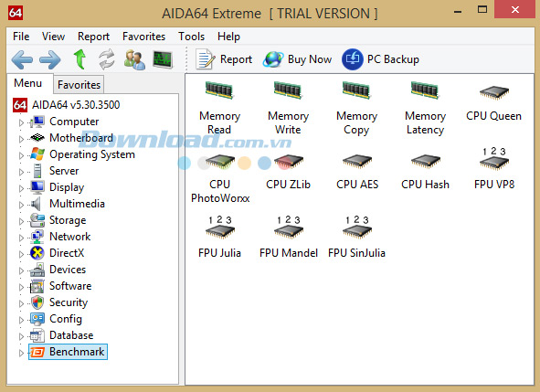
Task: Open the Report menu
Action: [93, 37]
